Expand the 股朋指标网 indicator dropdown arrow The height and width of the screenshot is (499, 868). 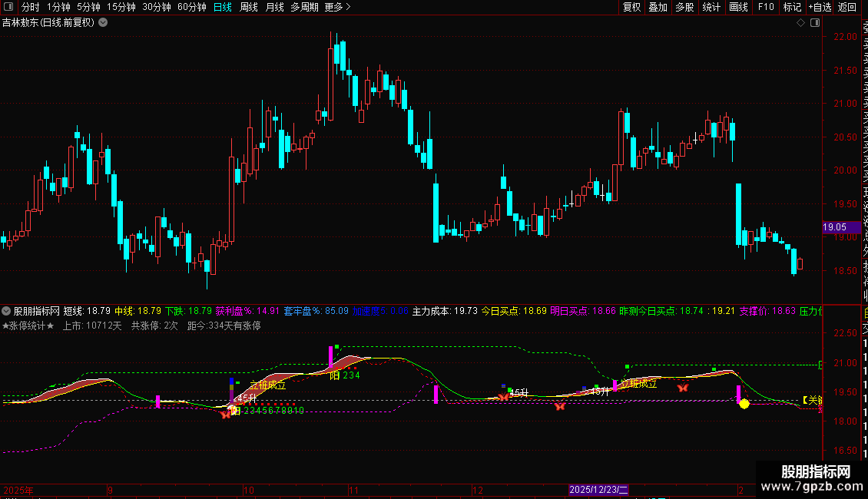coord(6,311)
